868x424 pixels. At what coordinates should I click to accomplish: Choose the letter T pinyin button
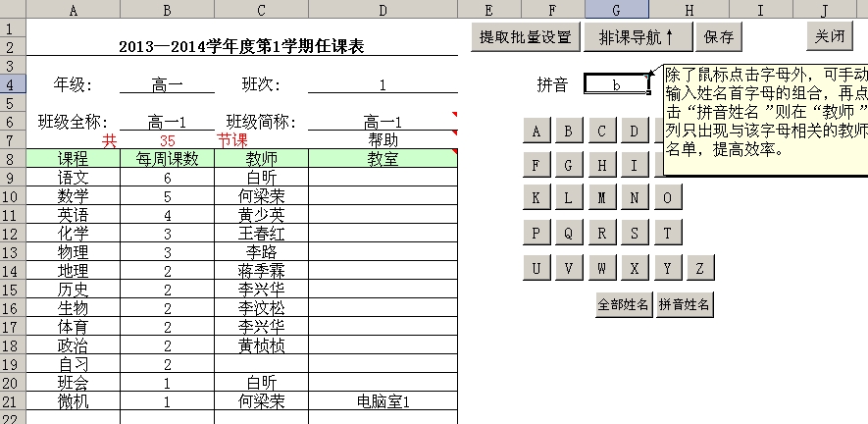(668, 234)
